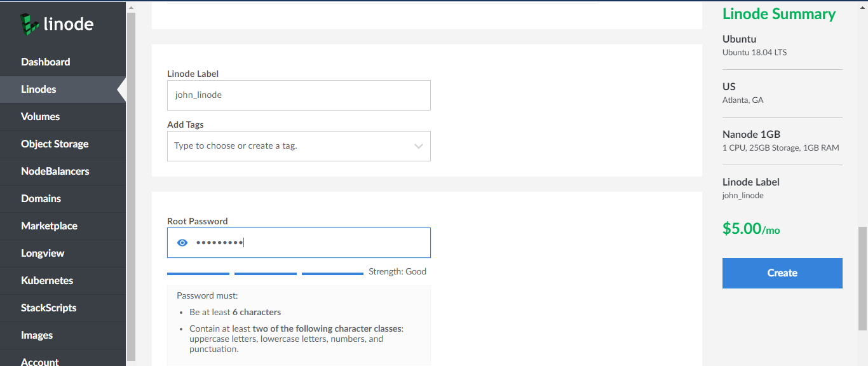
Task: Select Images in the sidebar
Action: pyautogui.click(x=37, y=335)
